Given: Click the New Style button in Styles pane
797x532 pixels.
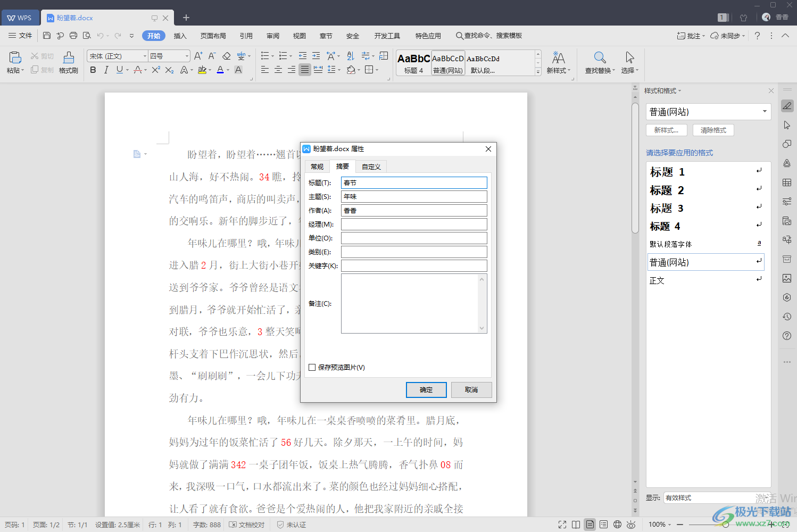Looking at the screenshot, I should [x=667, y=130].
